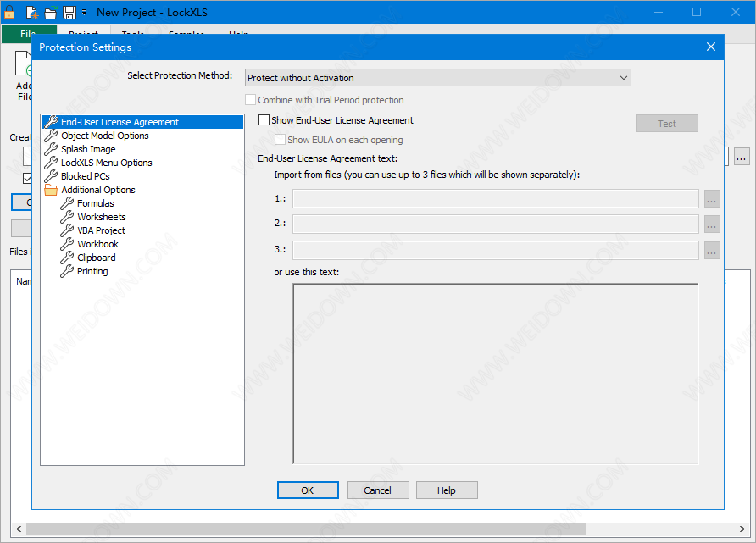The image size is (756, 543).
Task: Click inside EULA import file field 3
Action: click(496, 250)
